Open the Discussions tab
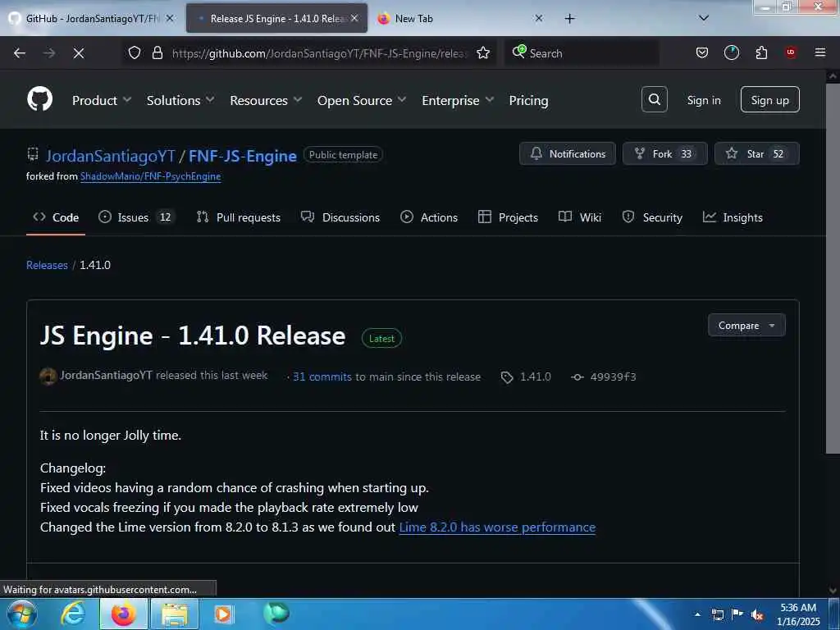The height and width of the screenshot is (630, 840). pyautogui.click(x=340, y=217)
